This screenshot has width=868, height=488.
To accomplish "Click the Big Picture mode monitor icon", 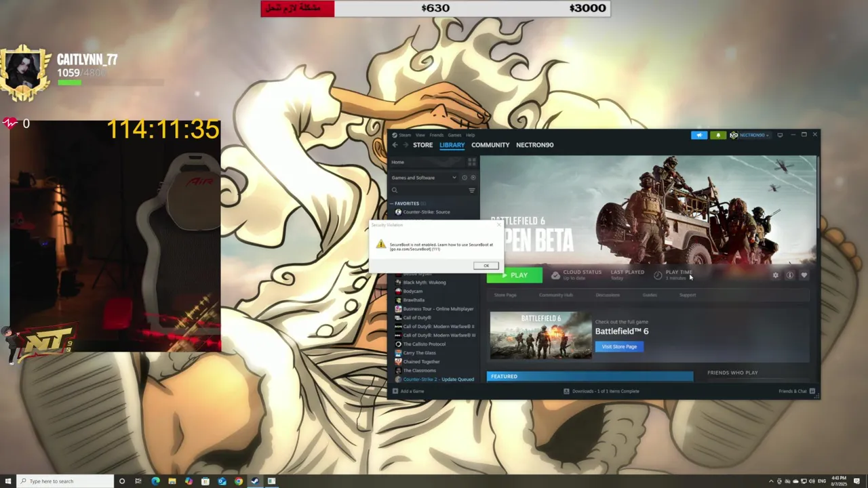I will coord(780,135).
